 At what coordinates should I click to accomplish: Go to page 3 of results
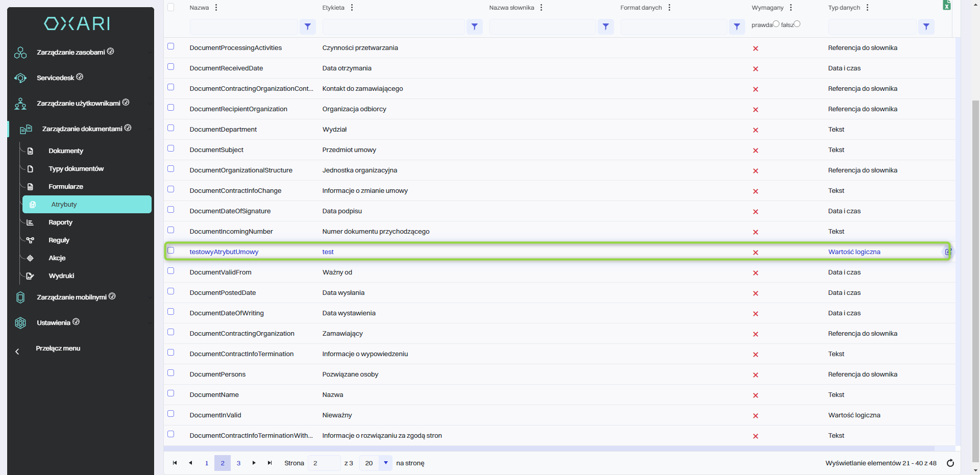coord(238,463)
